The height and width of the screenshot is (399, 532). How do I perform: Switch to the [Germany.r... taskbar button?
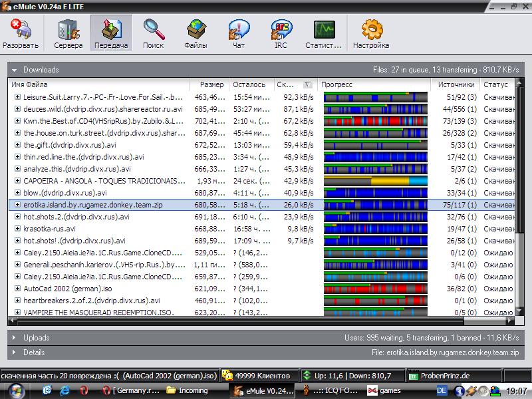[132, 391]
